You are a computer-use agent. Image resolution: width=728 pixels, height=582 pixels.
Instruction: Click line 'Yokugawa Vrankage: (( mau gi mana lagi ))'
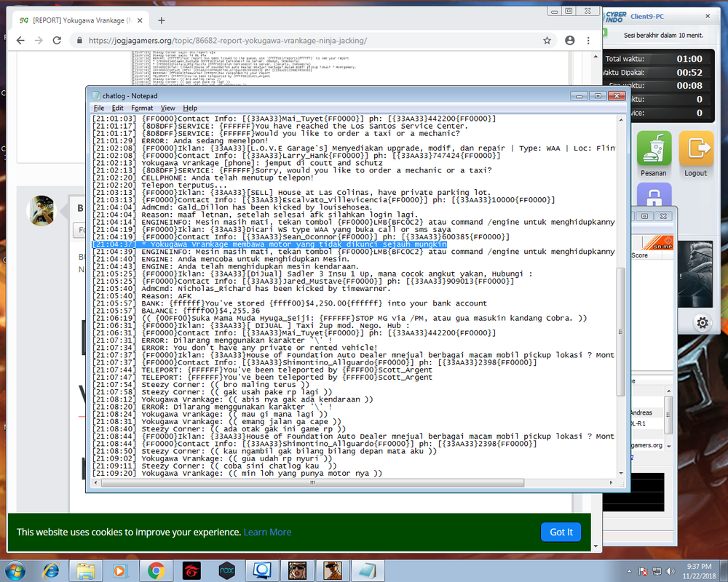[x=210, y=414]
